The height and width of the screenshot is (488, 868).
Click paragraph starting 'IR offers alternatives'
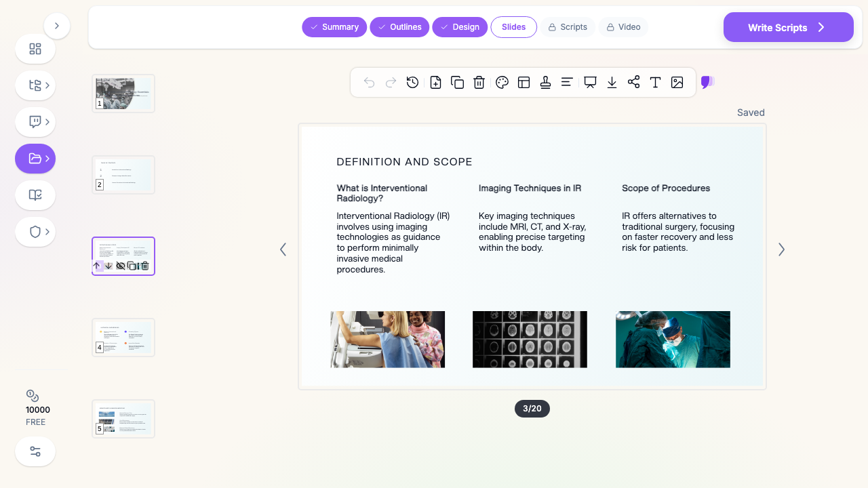point(678,232)
